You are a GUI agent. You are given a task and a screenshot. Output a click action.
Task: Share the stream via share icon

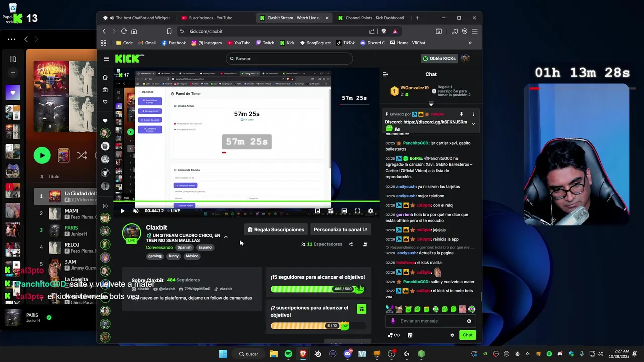tap(351, 245)
